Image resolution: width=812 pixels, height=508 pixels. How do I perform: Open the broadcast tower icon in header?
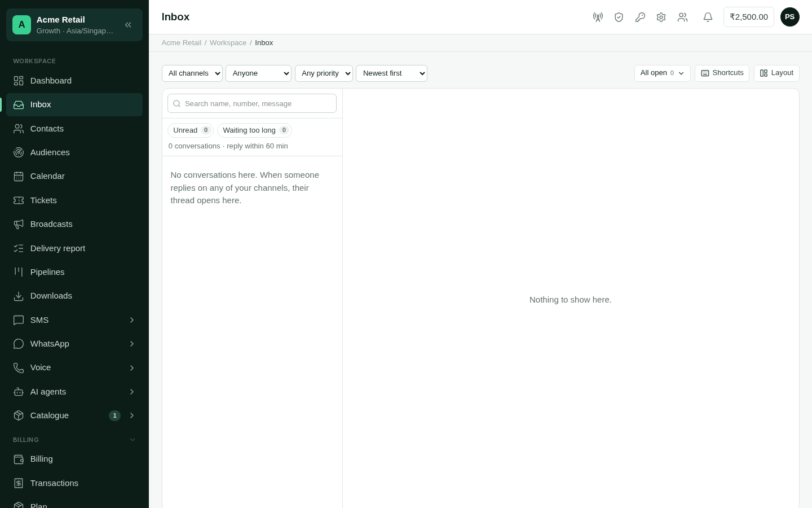point(598,17)
